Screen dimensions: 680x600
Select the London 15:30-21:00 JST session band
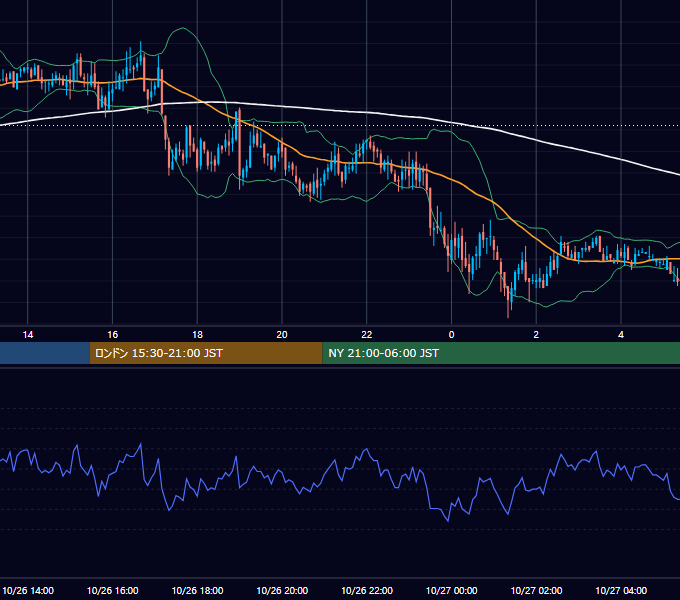point(206,353)
